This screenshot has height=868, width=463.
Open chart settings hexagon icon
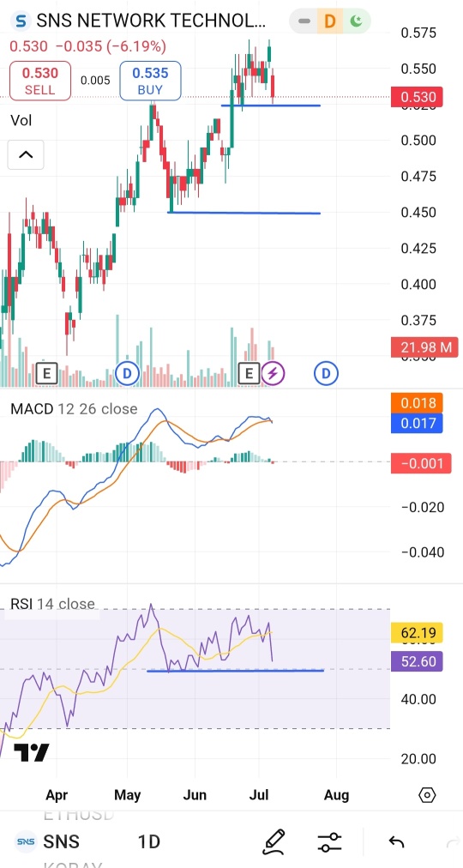(428, 795)
